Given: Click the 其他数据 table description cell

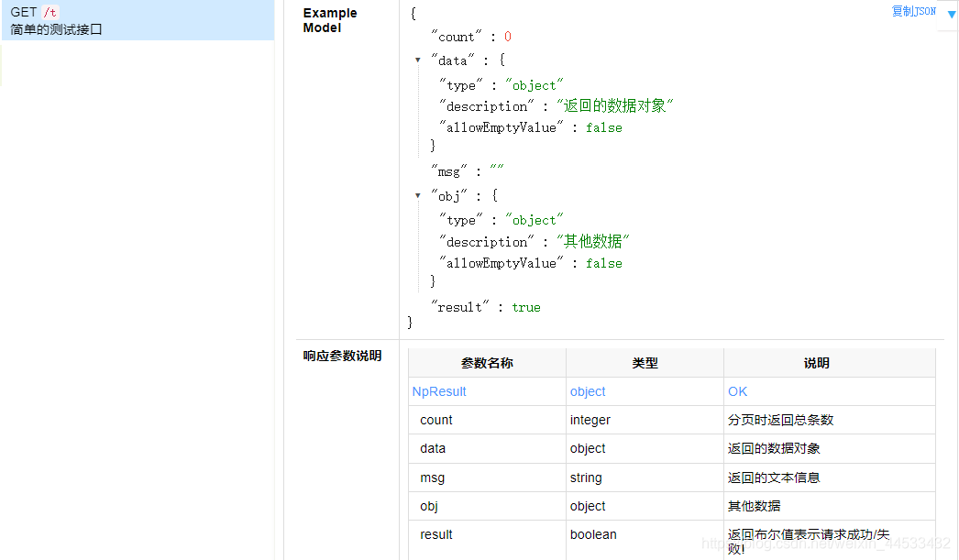Looking at the screenshot, I should (830, 506).
